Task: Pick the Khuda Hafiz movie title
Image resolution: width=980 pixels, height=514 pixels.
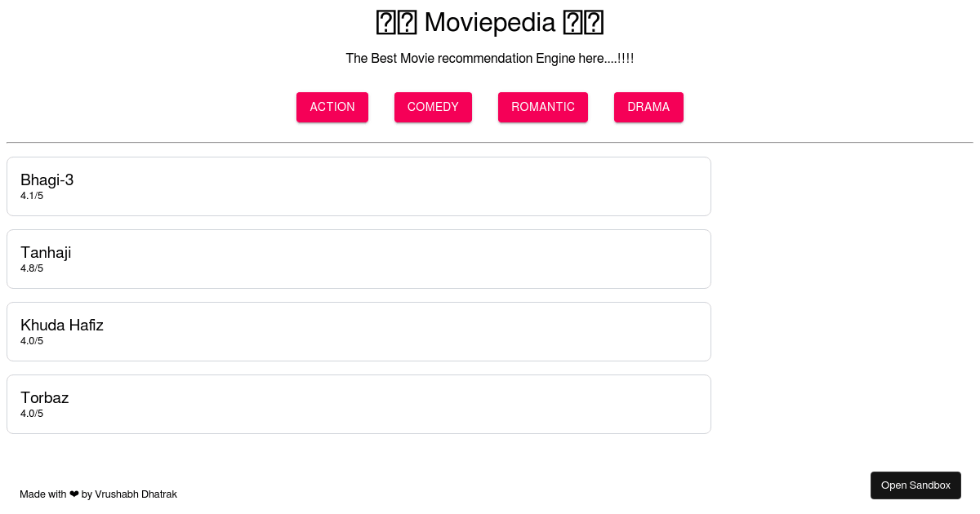Action: coord(62,326)
